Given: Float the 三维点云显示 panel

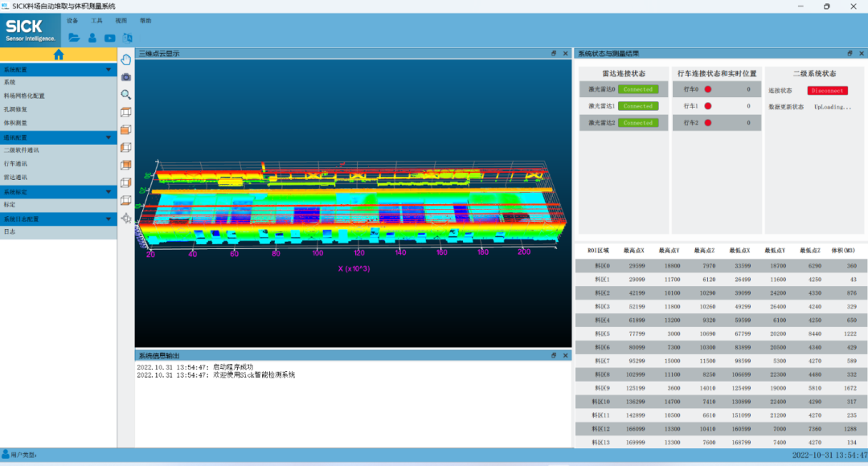Looking at the screenshot, I should click(x=554, y=54).
